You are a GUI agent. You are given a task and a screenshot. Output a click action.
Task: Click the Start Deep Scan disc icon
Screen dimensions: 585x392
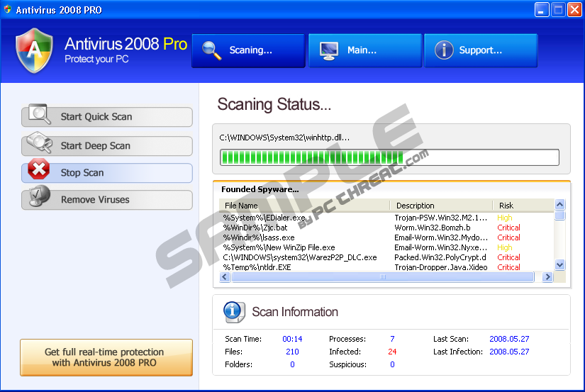click(x=39, y=142)
